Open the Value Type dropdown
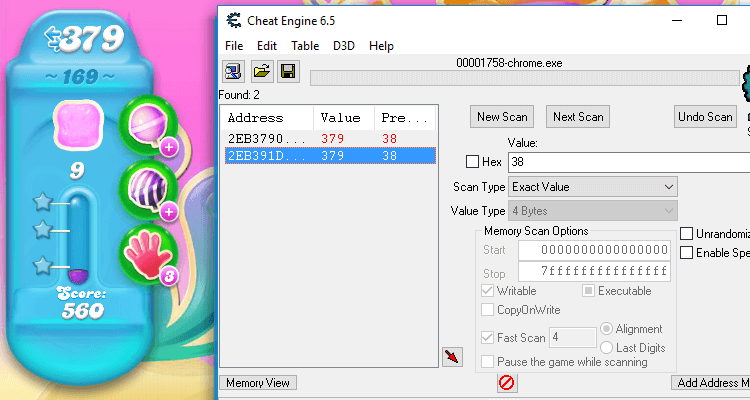This screenshot has width=750, height=400. 593,211
